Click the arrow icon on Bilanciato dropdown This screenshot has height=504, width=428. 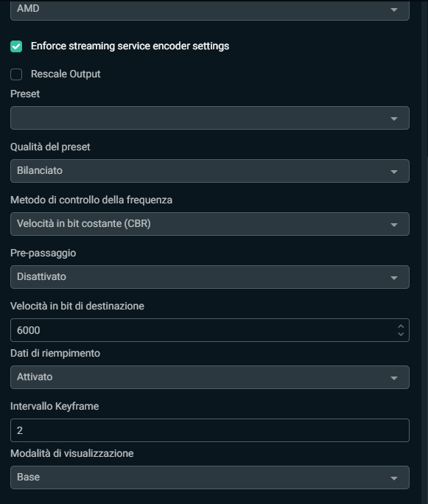(394, 172)
